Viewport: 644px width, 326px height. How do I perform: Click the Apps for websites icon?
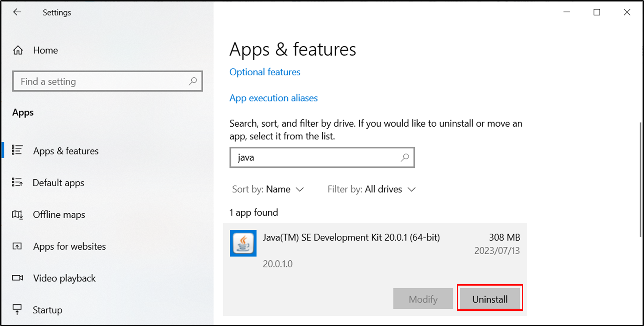point(17,246)
